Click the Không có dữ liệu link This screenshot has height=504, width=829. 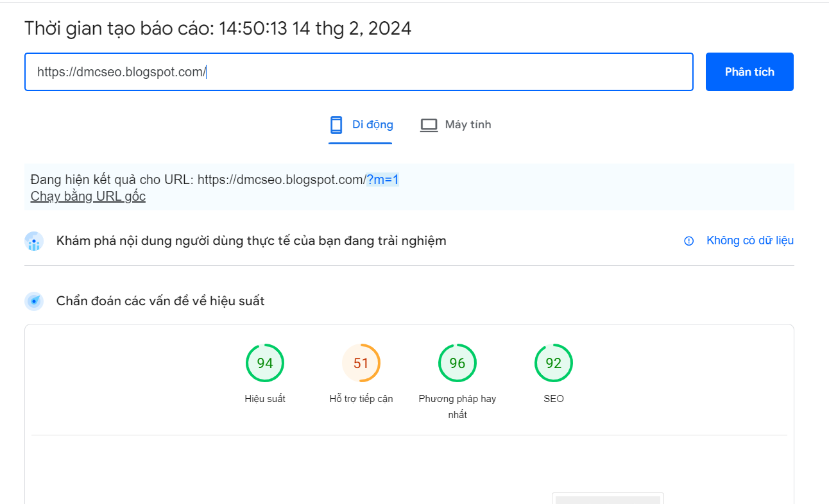pyautogui.click(x=750, y=240)
